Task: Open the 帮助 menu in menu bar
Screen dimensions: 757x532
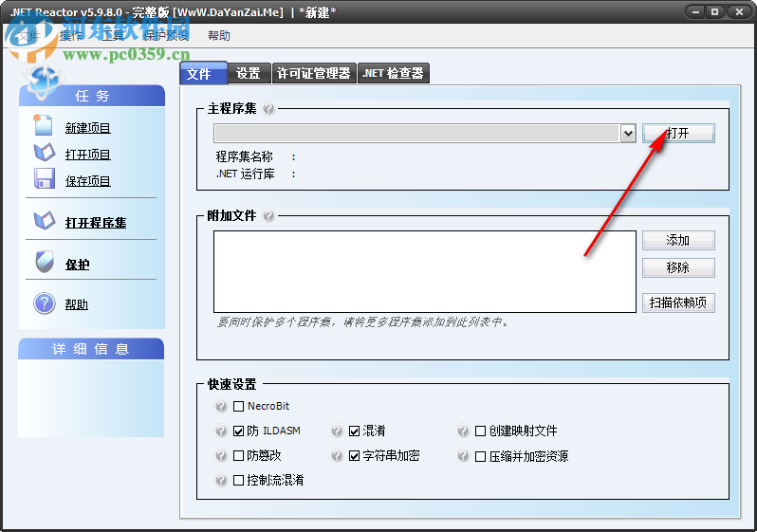Action: pos(219,36)
